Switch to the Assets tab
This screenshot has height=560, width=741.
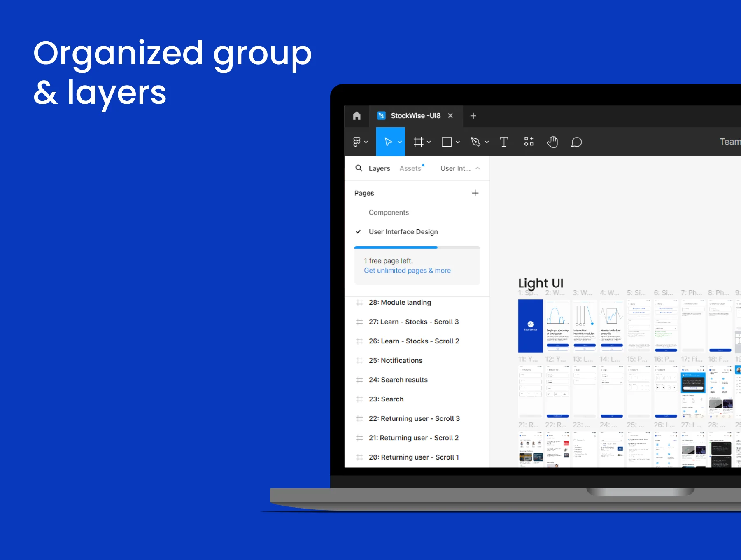[410, 168]
